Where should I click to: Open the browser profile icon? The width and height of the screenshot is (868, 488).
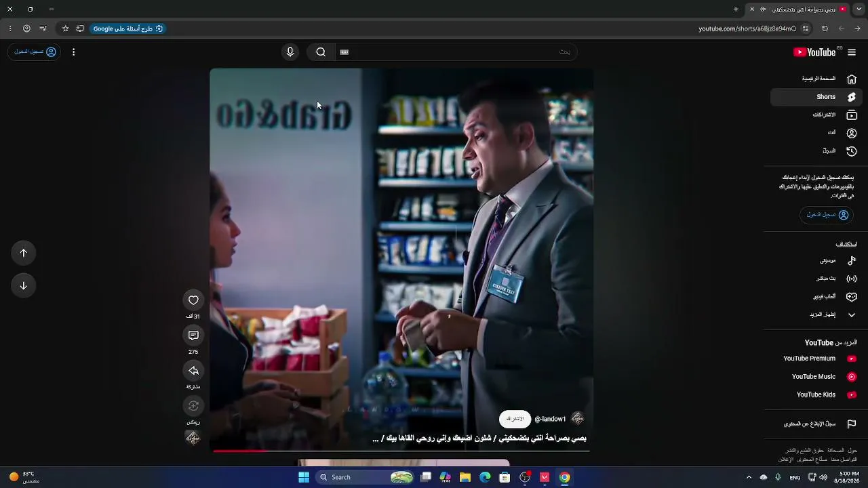click(x=26, y=28)
